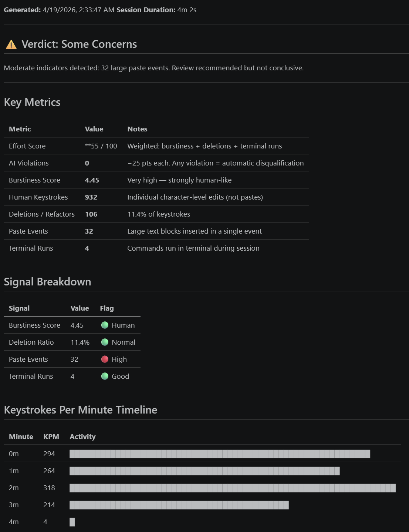This screenshot has height=532, width=409.
Task: Click the Signal column header
Action: click(19, 308)
